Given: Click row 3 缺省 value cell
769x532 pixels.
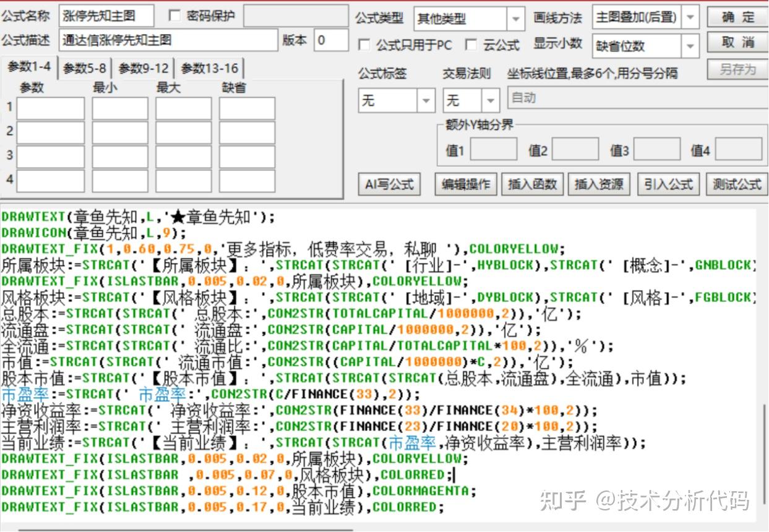Looking at the screenshot, I should coord(247,157).
